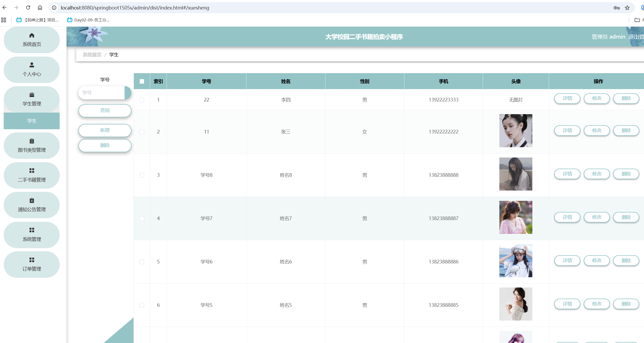Click the clipboard icon for 图书类型管理
Viewport: 644px width, 343px height.
[32, 141]
